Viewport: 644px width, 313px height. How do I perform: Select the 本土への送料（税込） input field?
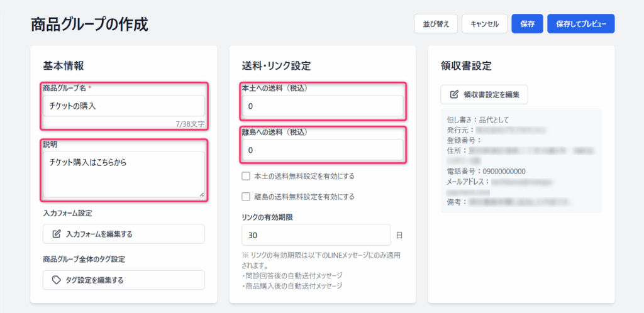click(322, 106)
